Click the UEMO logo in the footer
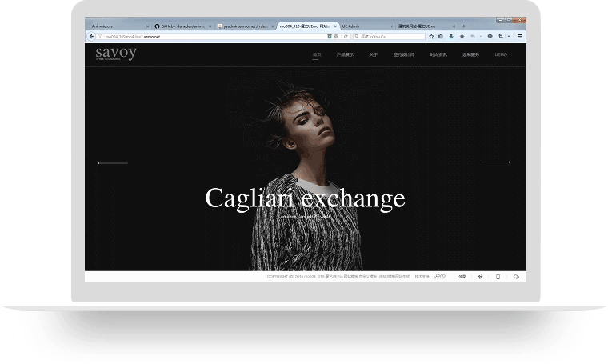The image size is (608, 364). tap(439, 276)
